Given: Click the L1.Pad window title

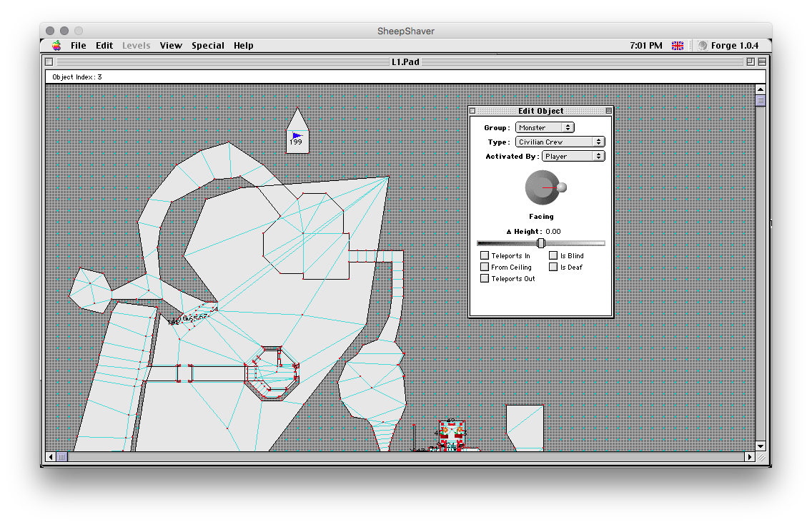Looking at the screenshot, I should tap(405, 62).
